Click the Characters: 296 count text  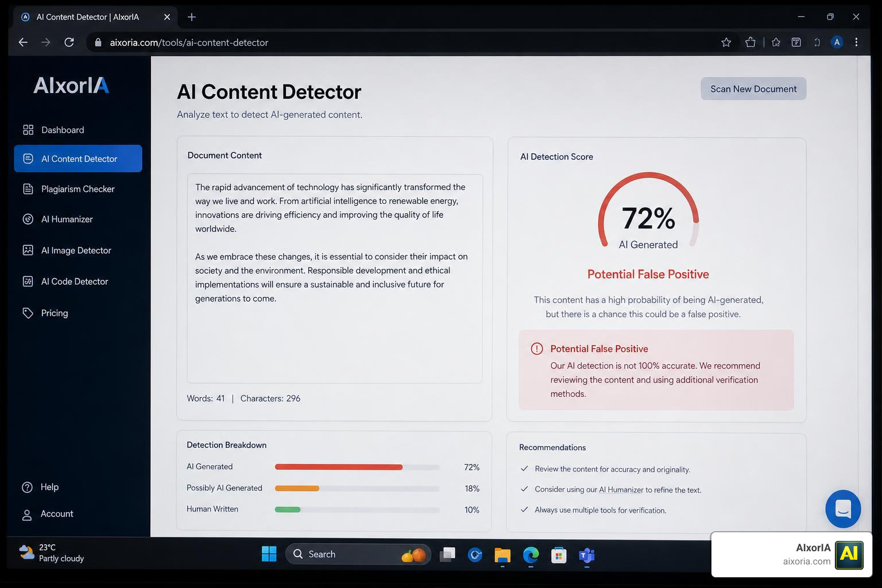point(270,399)
